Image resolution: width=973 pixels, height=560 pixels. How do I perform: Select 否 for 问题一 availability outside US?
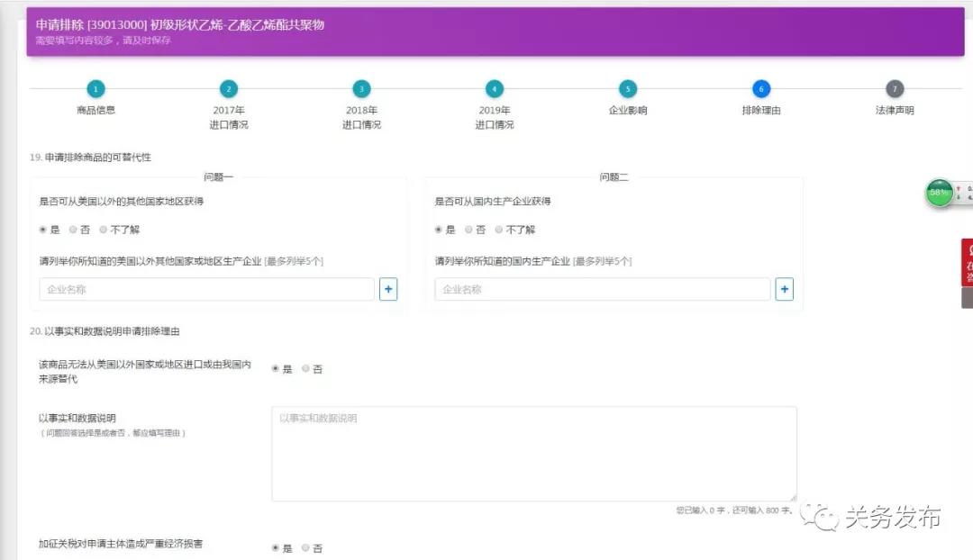pos(74,230)
